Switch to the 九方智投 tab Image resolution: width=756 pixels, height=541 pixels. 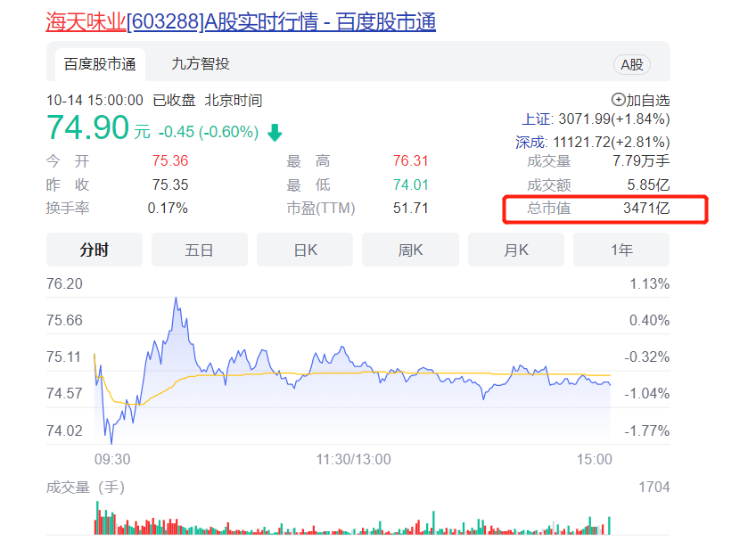pyautogui.click(x=201, y=63)
